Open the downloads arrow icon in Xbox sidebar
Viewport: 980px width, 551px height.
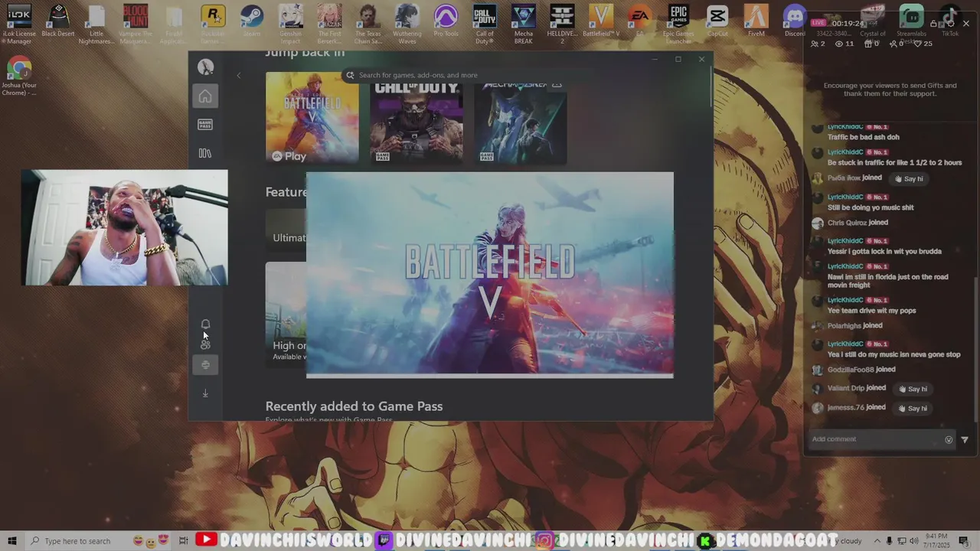click(x=205, y=393)
